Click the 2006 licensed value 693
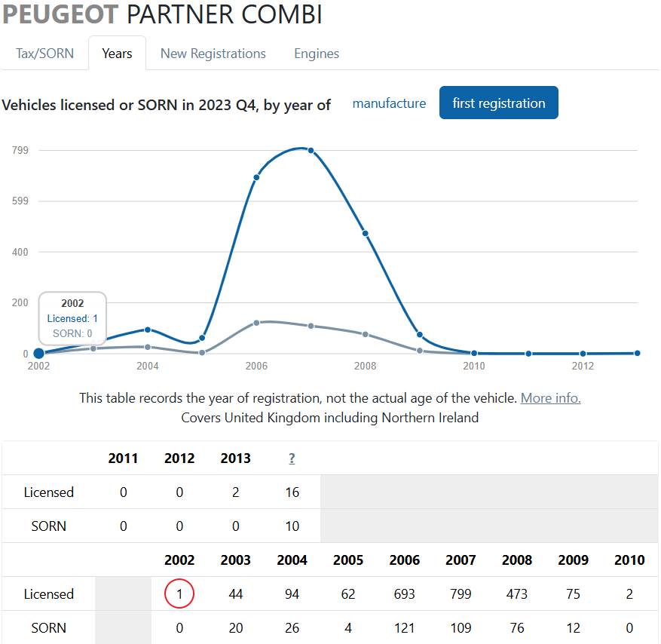The height and width of the screenshot is (644, 661). pyautogui.click(x=404, y=593)
